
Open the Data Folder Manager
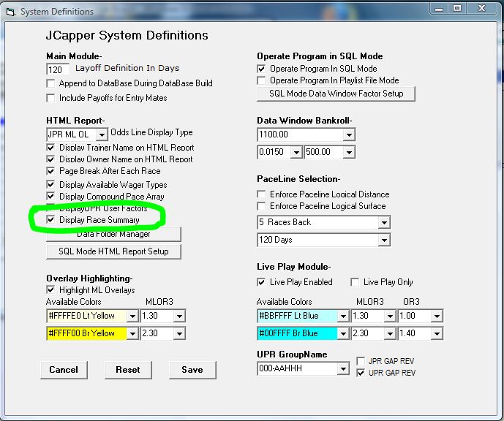tap(114, 234)
